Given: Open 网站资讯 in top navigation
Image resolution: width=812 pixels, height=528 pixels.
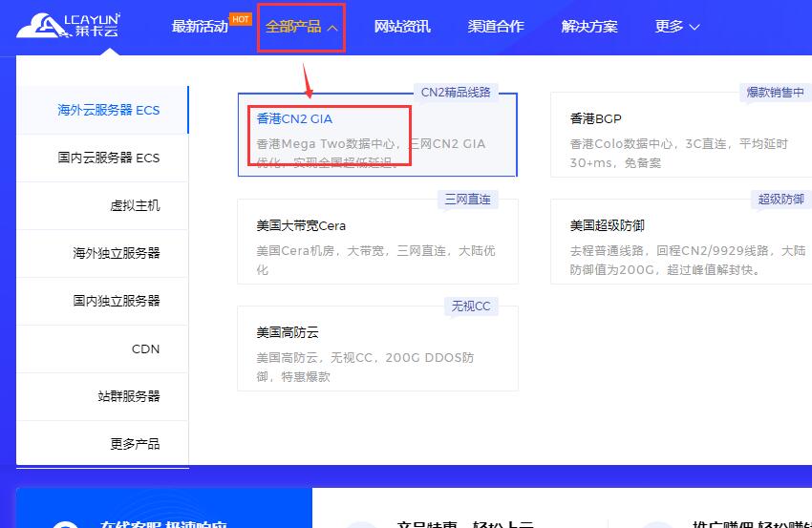Looking at the screenshot, I should [x=402, y=27].
